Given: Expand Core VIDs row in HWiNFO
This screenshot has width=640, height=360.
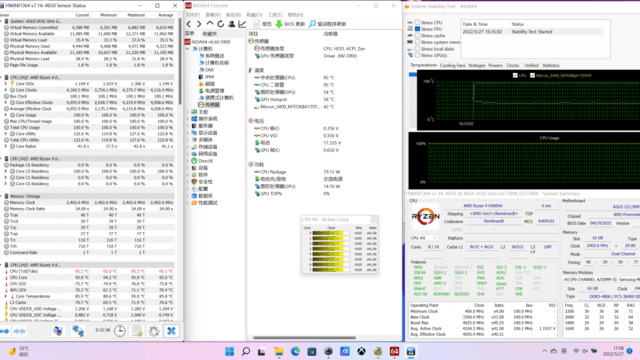Looking at the screenshot, I should (6, 84).
